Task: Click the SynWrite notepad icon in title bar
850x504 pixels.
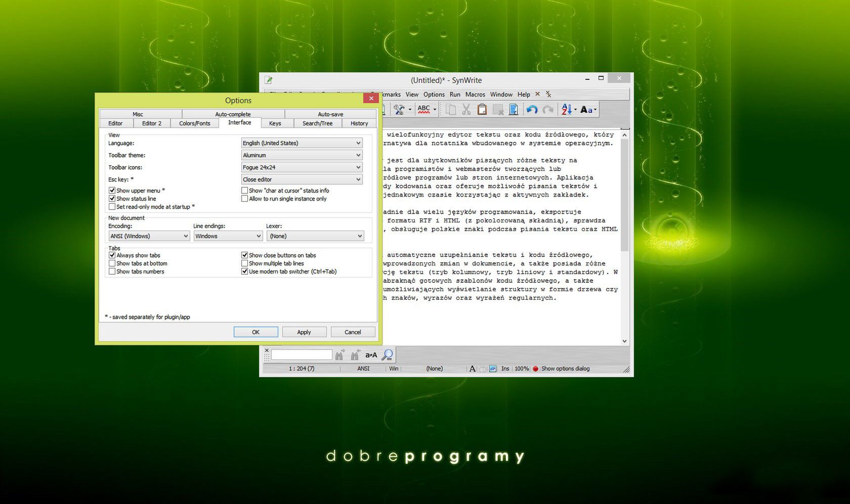Action: pyautogui.click(x=269, y=80)
